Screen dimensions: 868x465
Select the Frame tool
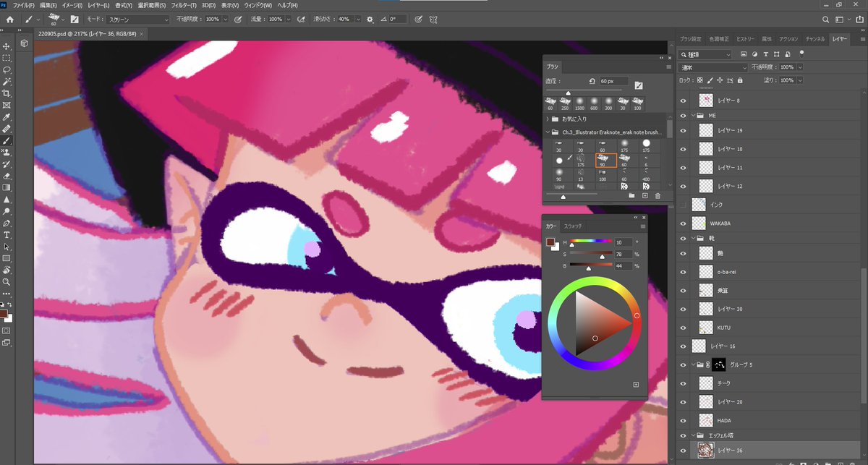tap(7, 105)
